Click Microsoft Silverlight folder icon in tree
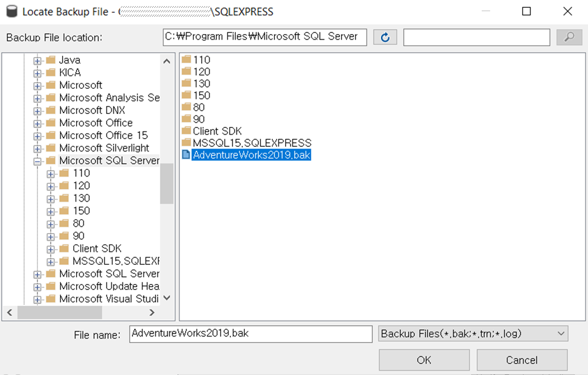The image size is (588, 375). [51, 148]
